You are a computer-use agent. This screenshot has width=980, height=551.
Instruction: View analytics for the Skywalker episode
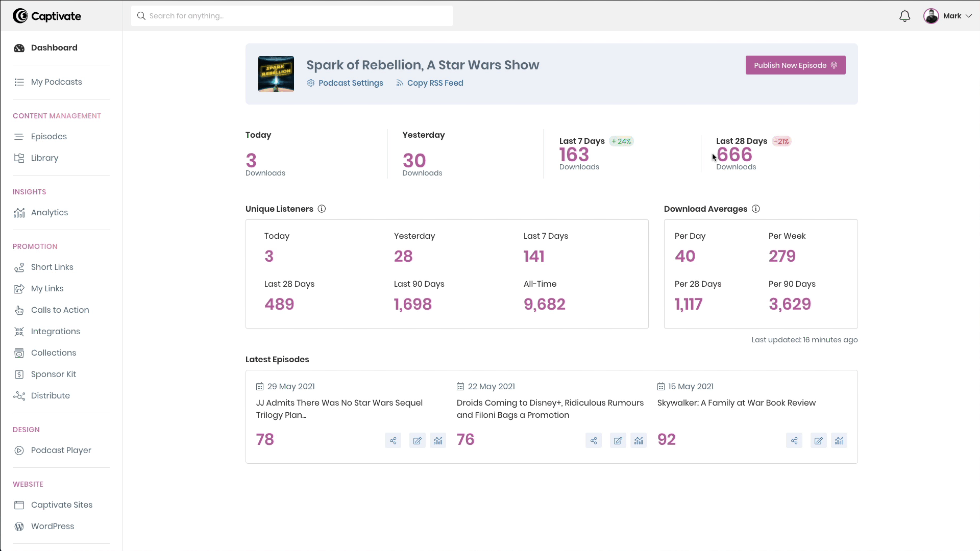(839, 440)
